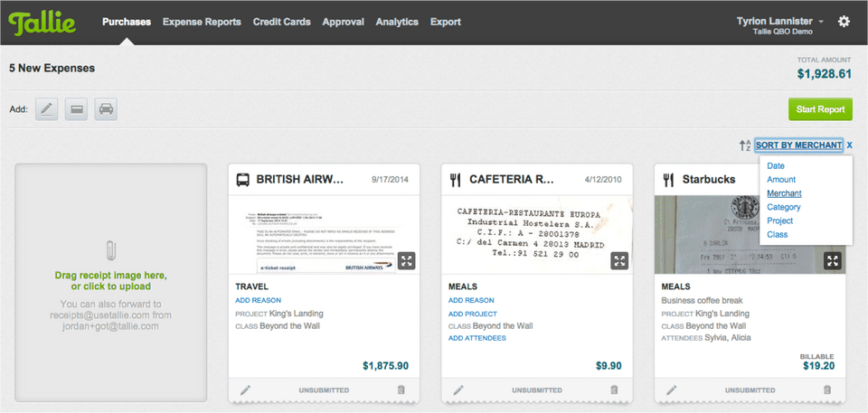The height and width of the screenshot is (413, 868).
Task: Click paperclip upload icon
Action: pos(110,251)
